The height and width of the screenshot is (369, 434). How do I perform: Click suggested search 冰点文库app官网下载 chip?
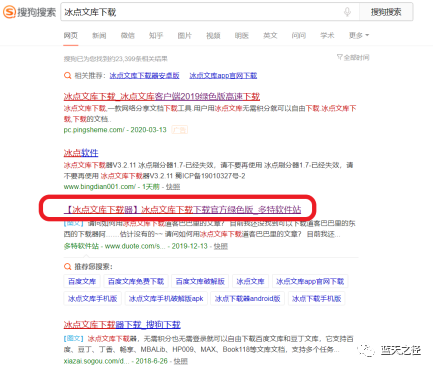point(310,281)
